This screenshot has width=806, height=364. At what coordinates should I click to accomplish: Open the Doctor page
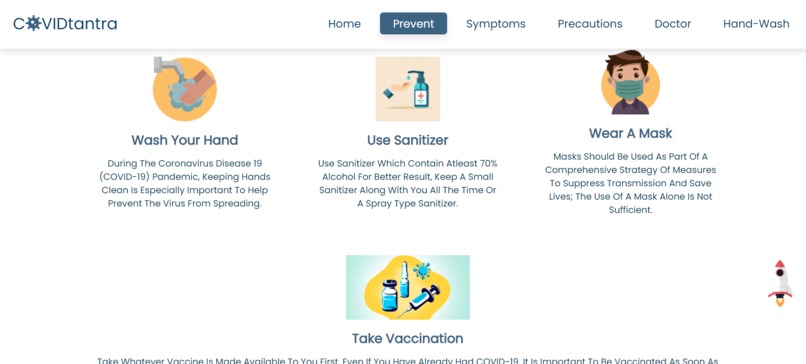point(672,24)
